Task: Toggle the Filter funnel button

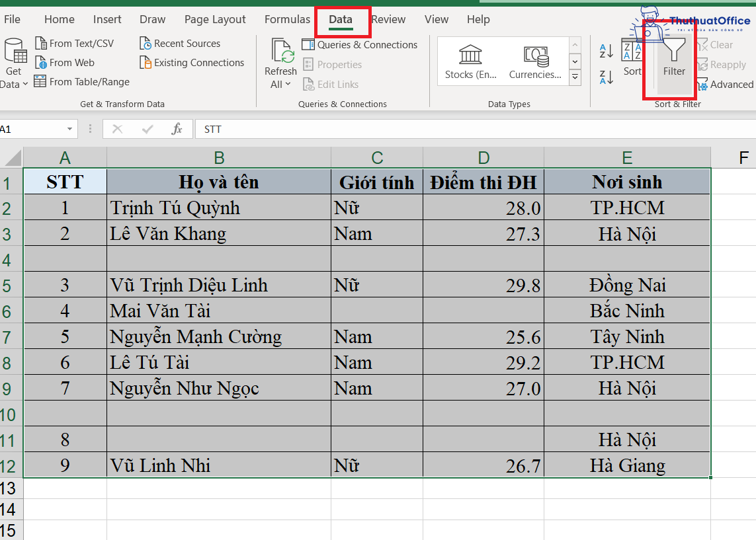Action: [x=674, y=58]
